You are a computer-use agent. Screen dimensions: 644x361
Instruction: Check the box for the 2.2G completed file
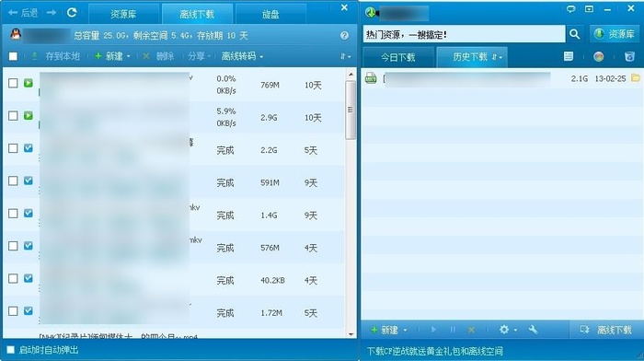[x=13, y=148]
